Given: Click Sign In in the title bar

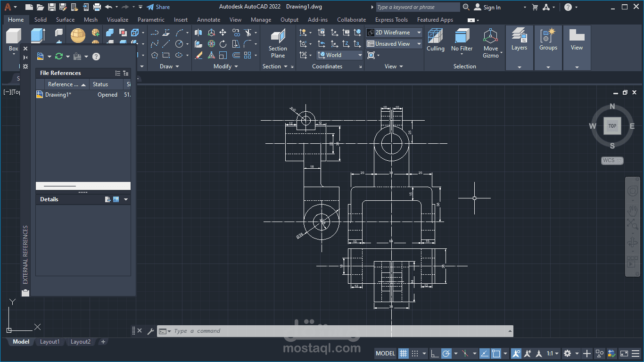Looking at the screenshot, I should (487, 7).
